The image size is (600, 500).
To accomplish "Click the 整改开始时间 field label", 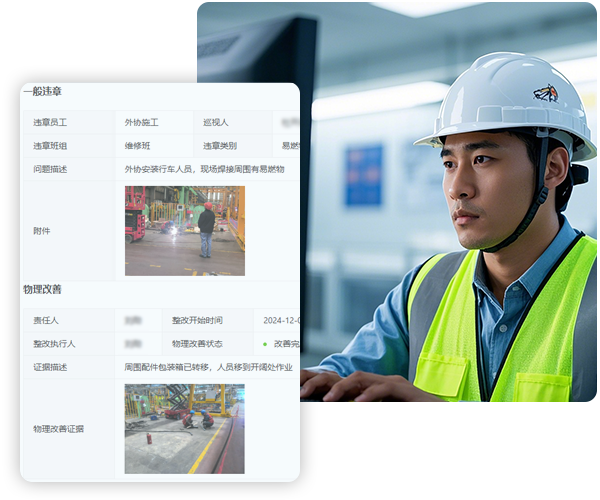I will click(196, 320).
